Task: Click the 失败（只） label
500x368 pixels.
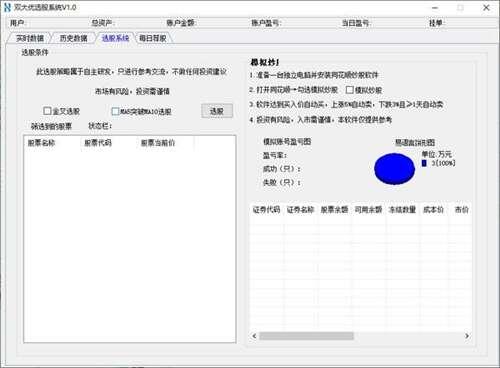Action: coord(282,182)
